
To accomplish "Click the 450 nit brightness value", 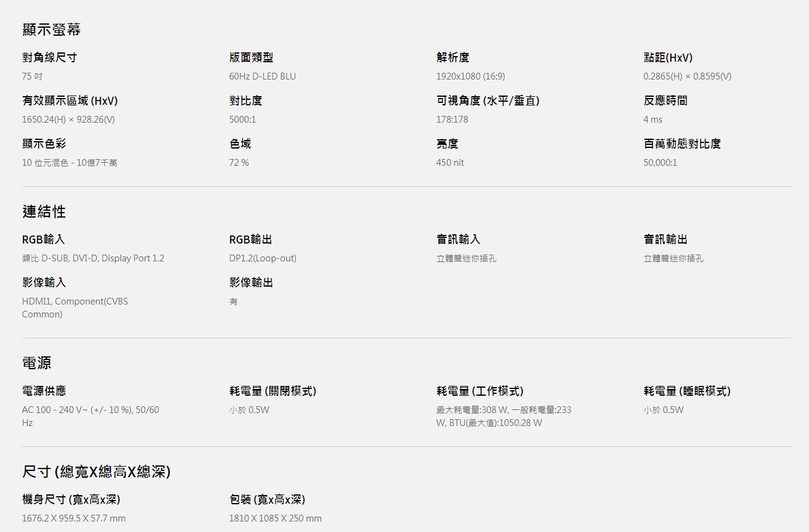I will click(x=450, y=163).
